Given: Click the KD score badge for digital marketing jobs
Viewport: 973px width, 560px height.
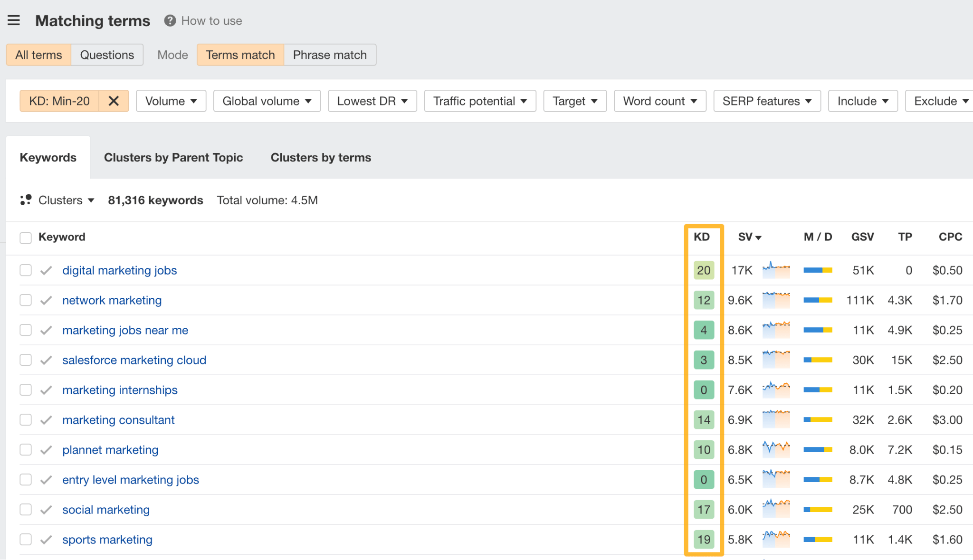Looking at the screenshot, I should 704,270.
